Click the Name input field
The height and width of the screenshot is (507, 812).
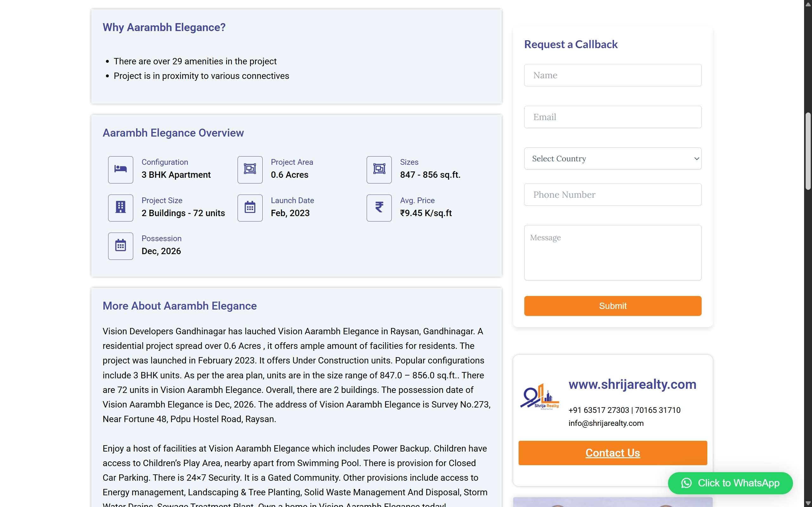click(612, 75)
